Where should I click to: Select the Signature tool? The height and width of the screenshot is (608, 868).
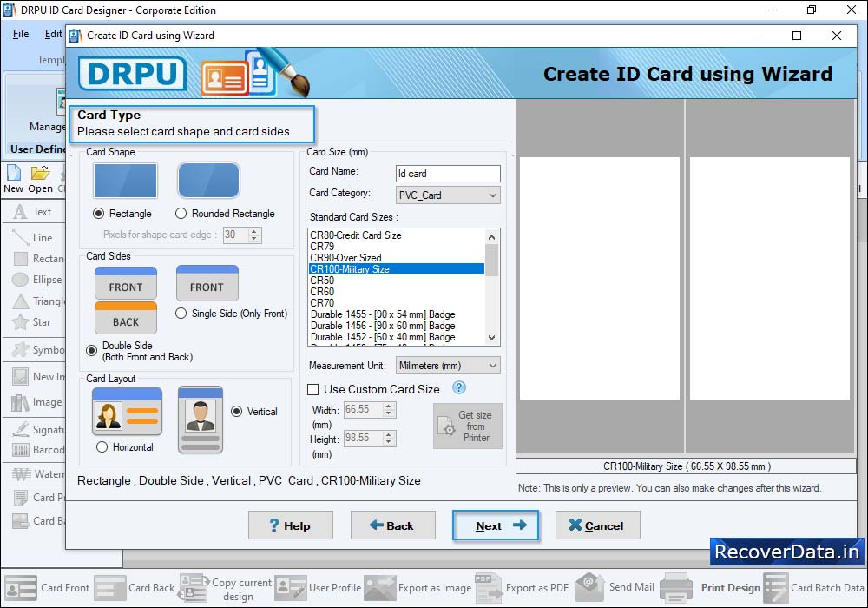37,430
